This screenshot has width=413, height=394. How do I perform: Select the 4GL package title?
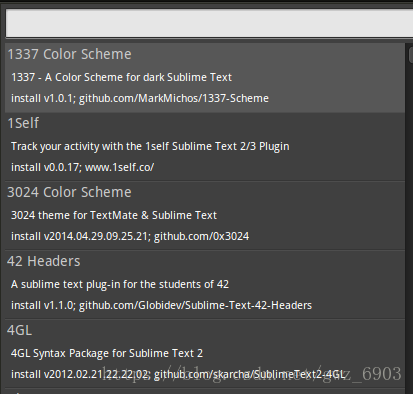click(19, 330)
